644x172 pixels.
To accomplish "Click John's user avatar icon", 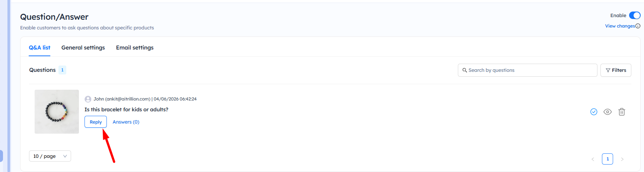I will (88, 99).
